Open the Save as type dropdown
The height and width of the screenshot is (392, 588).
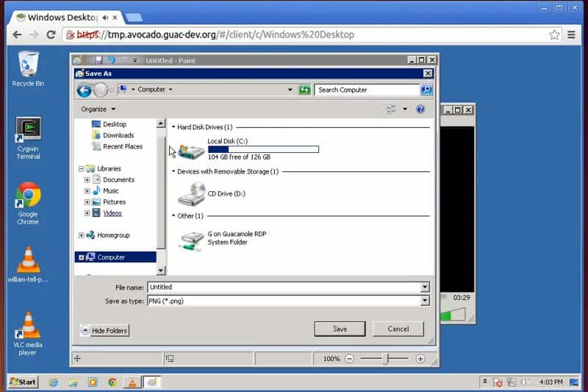point(425,301)
